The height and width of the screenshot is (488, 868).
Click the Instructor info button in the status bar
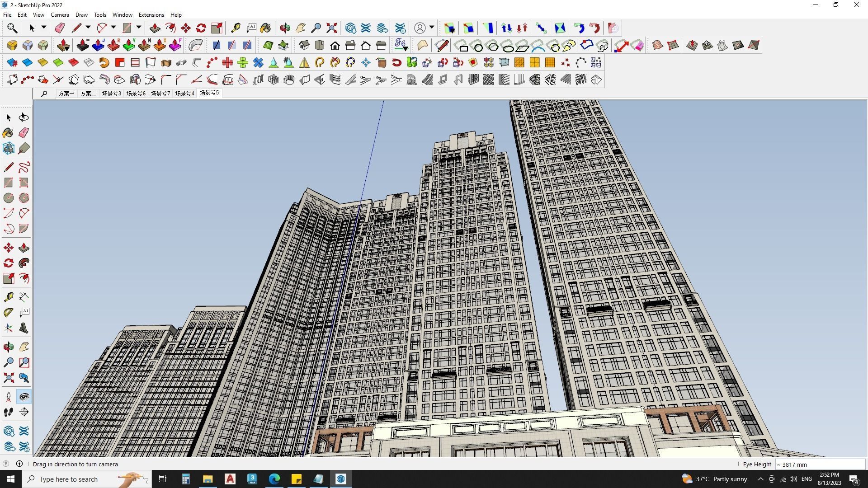click(x=19, y=464)
